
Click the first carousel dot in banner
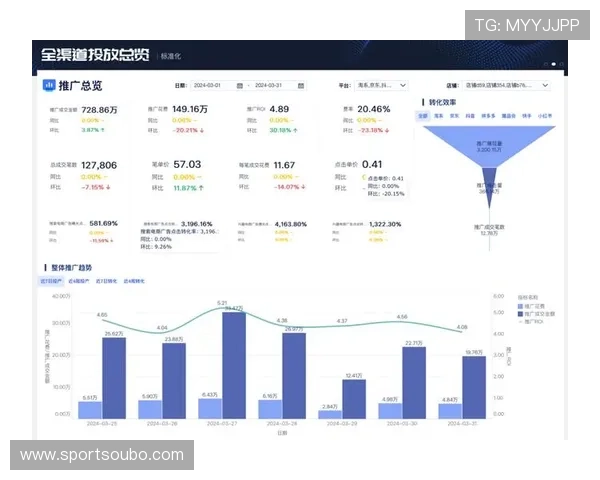coord(546,64)
